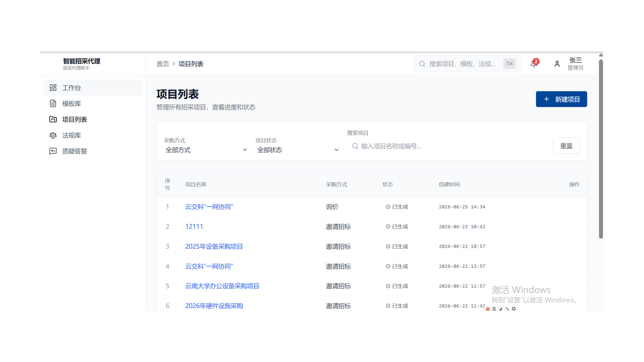Open the 采购方式 全部方式 dropdown

206,150
